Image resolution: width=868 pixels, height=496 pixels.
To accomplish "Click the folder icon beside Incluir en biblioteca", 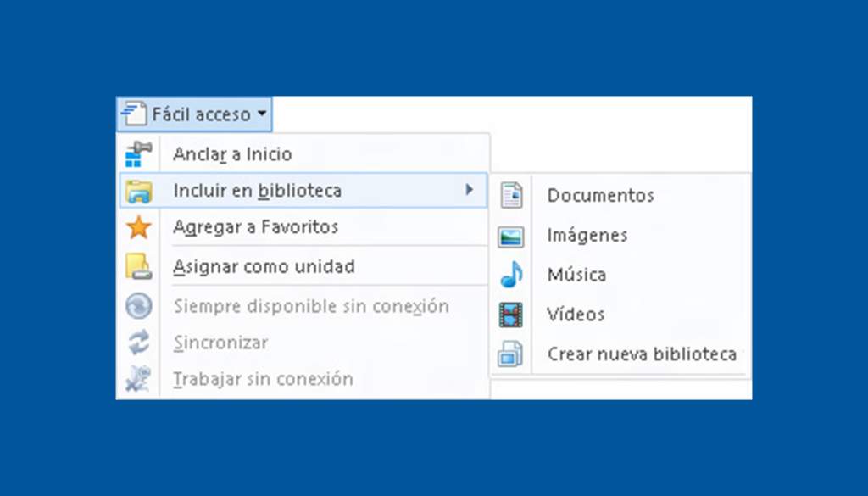I will coord(138,191).
